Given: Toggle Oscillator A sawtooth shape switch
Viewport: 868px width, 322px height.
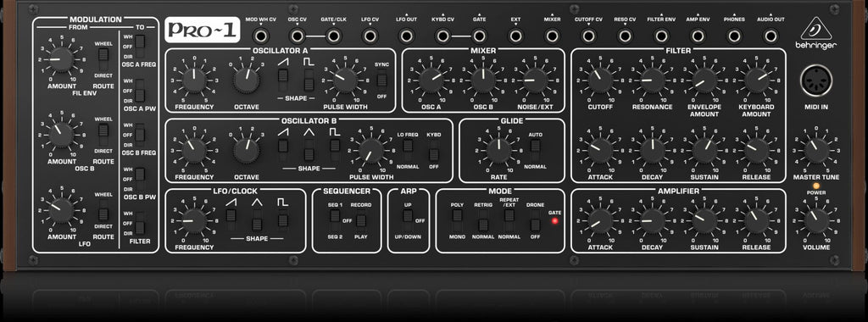Looking at the screenshot, I should point(283,80).
